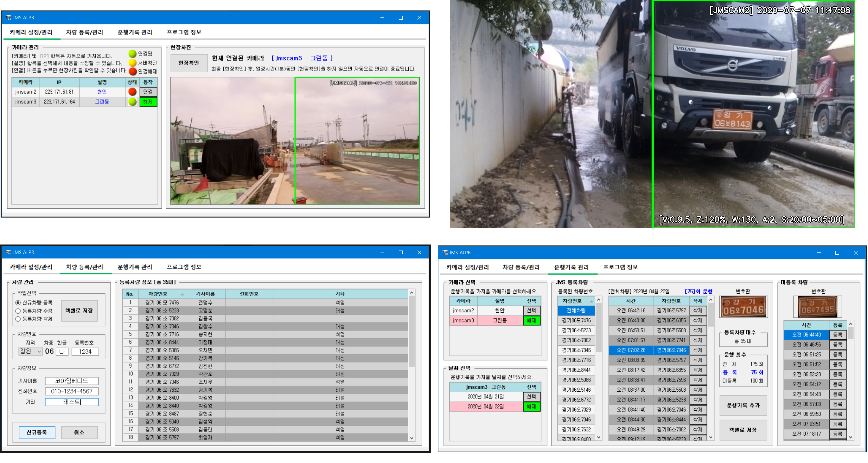This screenshot has height=463, width=868.
Task: Select the 등록차량 수정 radio option
Action: (18, 310)
